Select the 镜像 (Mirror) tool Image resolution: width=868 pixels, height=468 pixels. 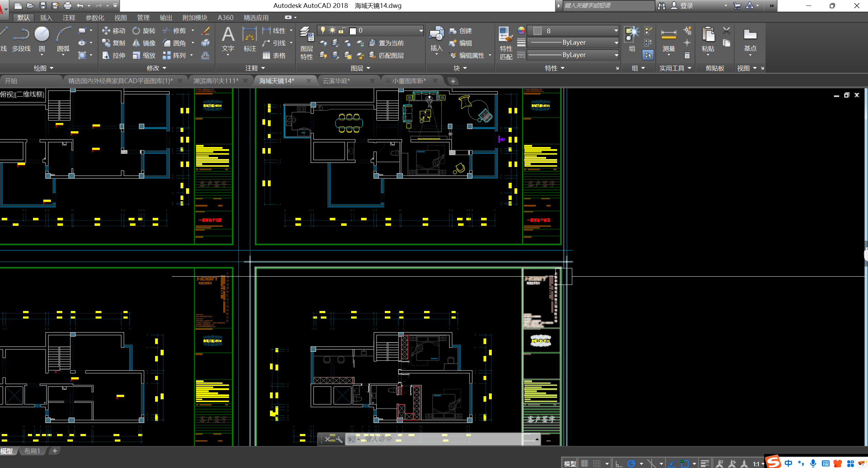pyautogui.click(x=144, y=43)
